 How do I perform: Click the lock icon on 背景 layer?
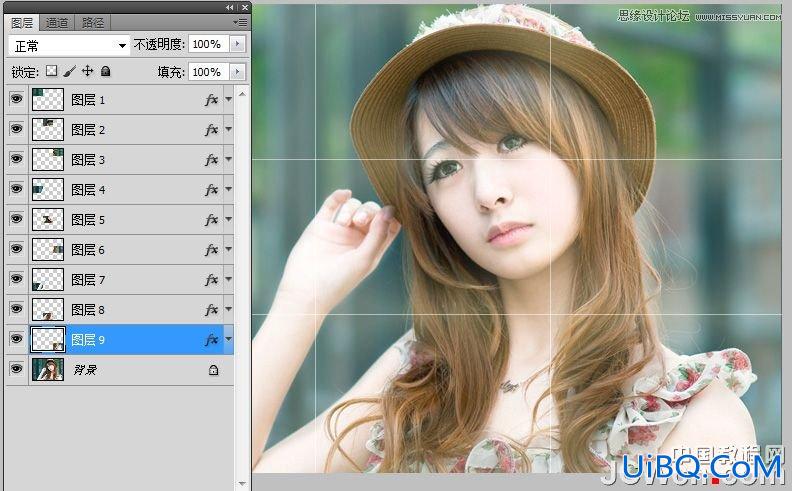coord(214,370)
